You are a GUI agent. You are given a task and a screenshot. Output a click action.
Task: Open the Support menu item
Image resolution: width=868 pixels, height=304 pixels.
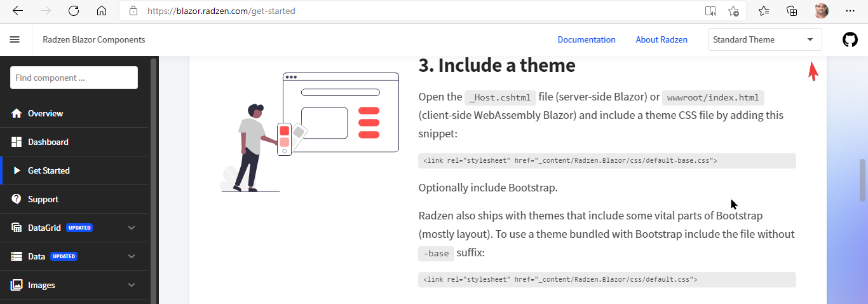point(74,199)
